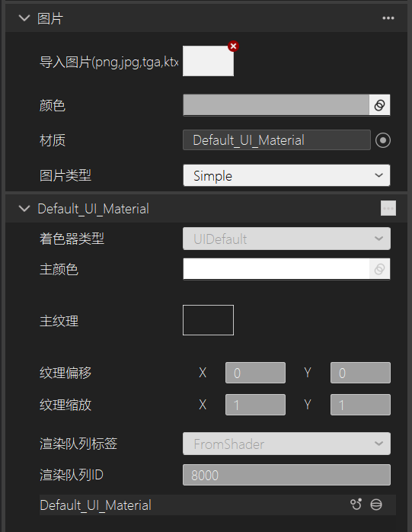The height and width of the screenshot is (532, 412).
Task: Click the bottom Default_UI_Material label
Action: [x=96, y=505]
